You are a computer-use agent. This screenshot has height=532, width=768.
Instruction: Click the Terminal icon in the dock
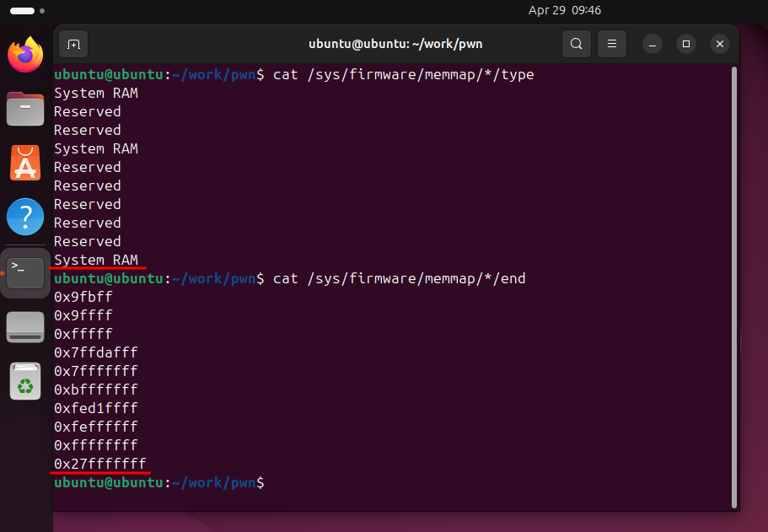[25, 272]
